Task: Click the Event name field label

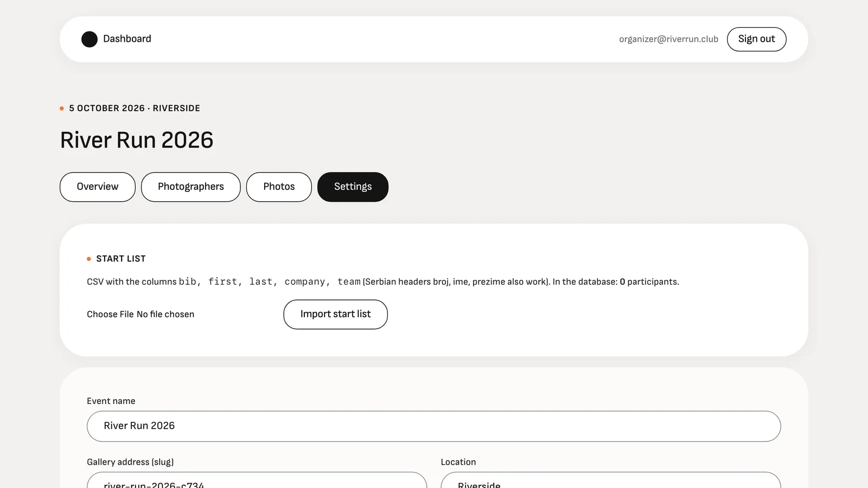Action: (x=111, y=401)
